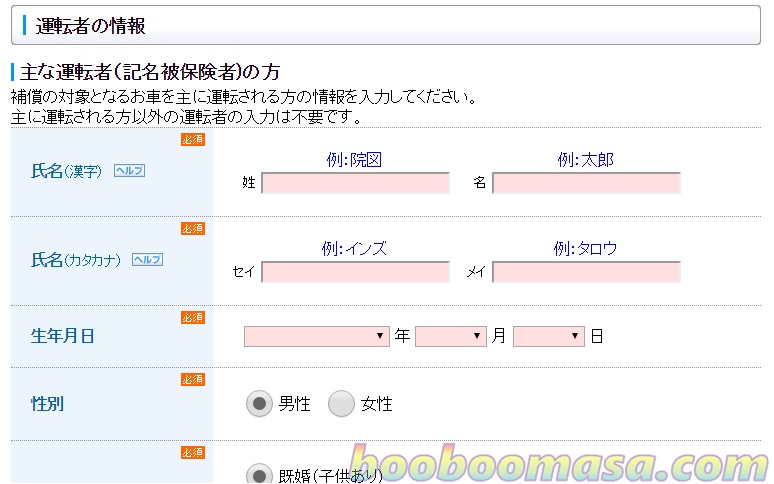The height and width of the screenshot is (484, 774).
Task: Click the 必須 badge in the 氏名(カタカナ) row
Action: click(x=193, y=228)
